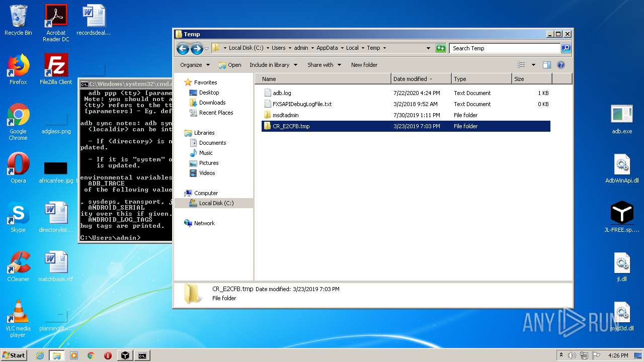Open the Music library
Screen dimensions: 644x362
point(206,153)
